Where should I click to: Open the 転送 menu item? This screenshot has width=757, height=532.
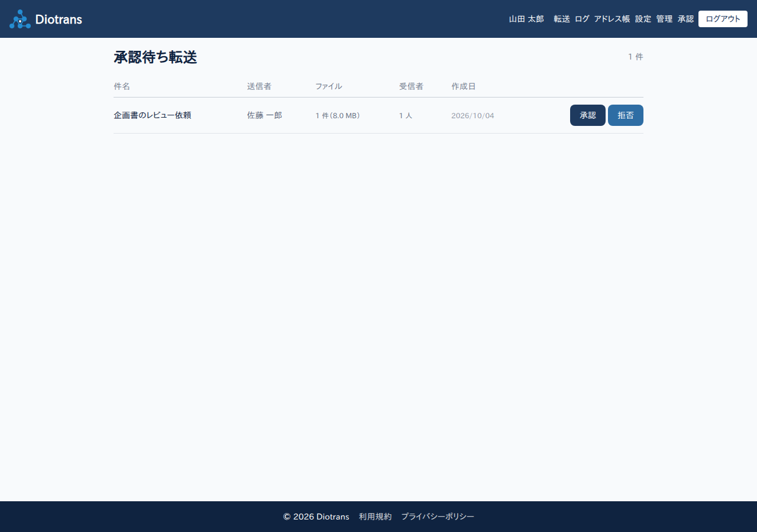point(562,19)
